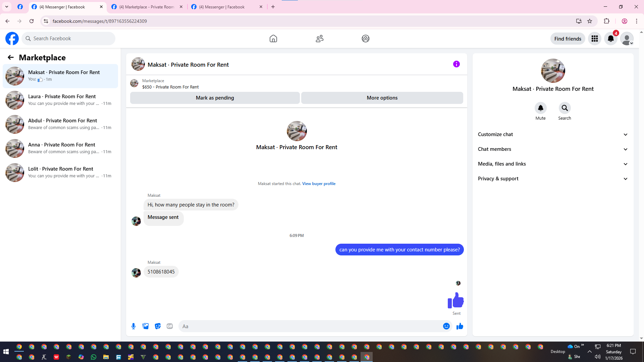Viewport: 644px width, 362px height.
Task: Open the View buyer profile link
Action: pos(319,184)
